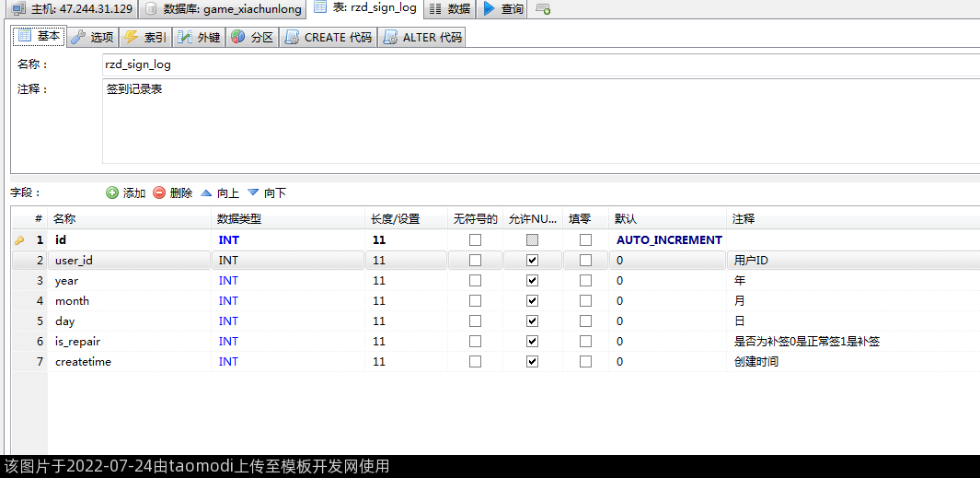The height and width of the screenshot is (478, 980).
Task: Click the table name field rzd_sign_log
Action: click(538, 65)
